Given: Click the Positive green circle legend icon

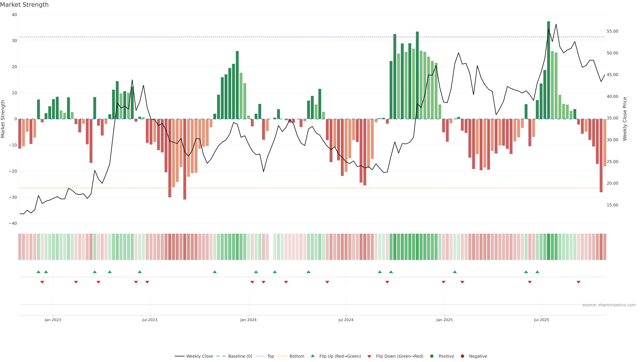Looking at the screenshot, I should (432, 356).
